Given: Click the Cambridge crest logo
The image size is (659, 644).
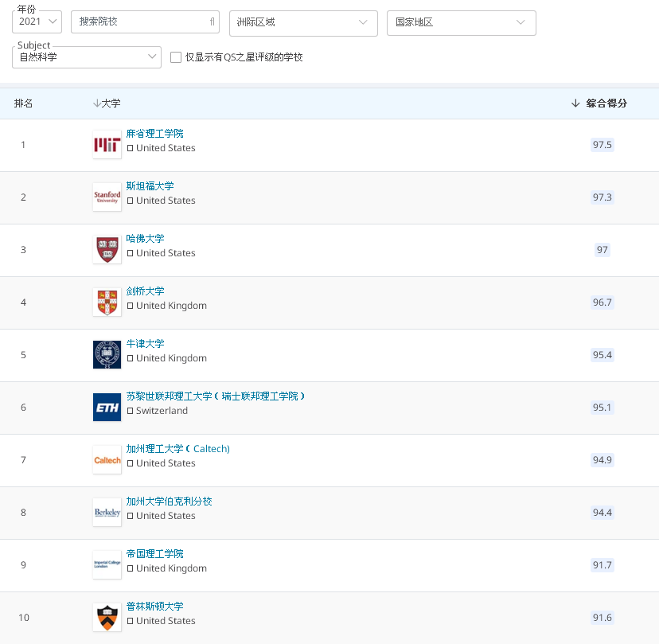Looking at the screenshot, I should click(x=107, y=302).
